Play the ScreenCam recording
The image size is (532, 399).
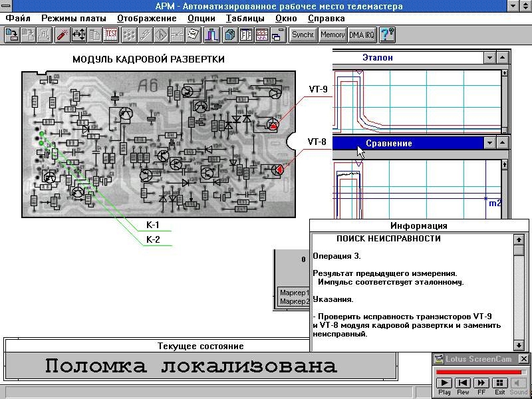444,383
